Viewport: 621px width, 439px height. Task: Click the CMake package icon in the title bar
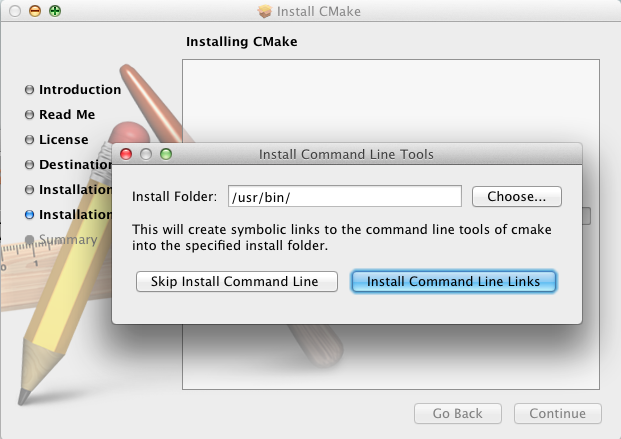pyautogui.click(x=264, y=11)
